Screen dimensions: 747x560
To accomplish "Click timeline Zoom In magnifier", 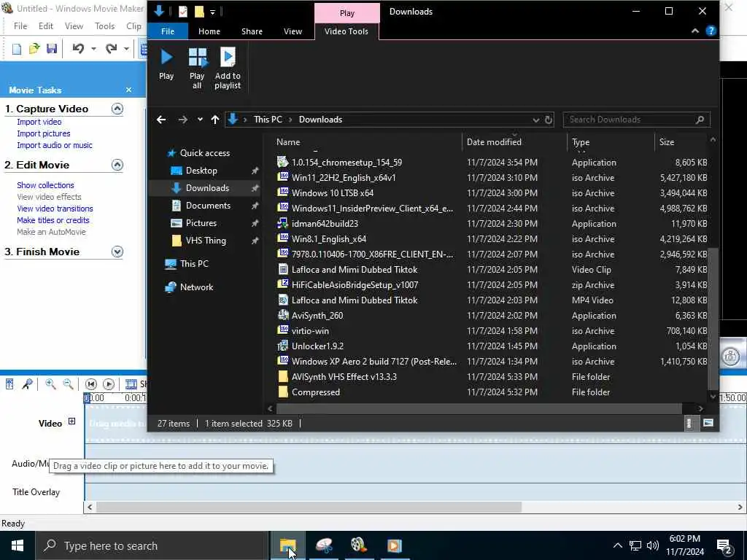I will (50, 384).
